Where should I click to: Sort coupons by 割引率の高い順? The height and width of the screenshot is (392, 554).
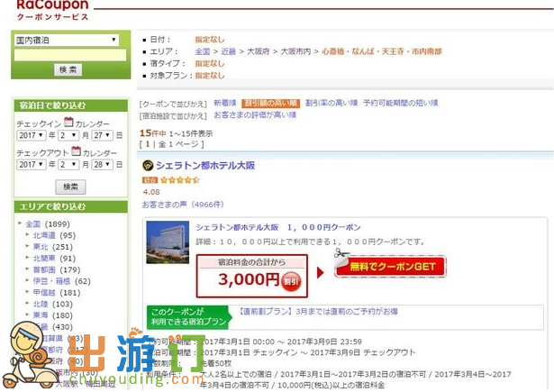point(331,103)
